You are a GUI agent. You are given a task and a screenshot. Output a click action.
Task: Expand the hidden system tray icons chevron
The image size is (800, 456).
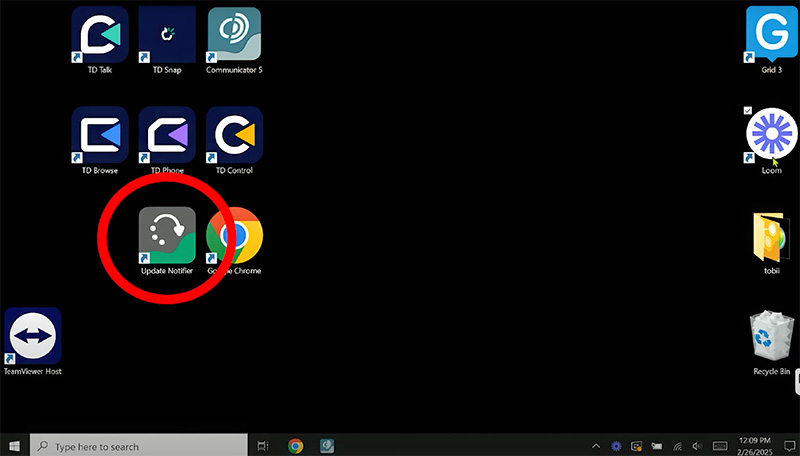596,446
